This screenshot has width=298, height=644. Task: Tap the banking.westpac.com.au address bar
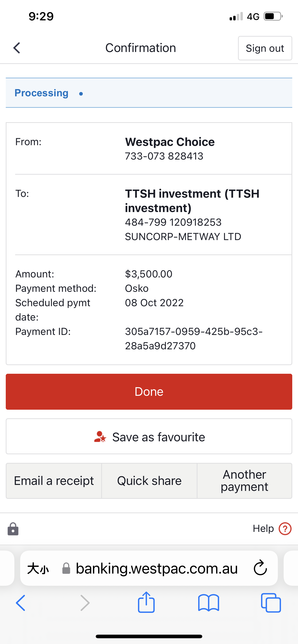[x=149, y=568]
